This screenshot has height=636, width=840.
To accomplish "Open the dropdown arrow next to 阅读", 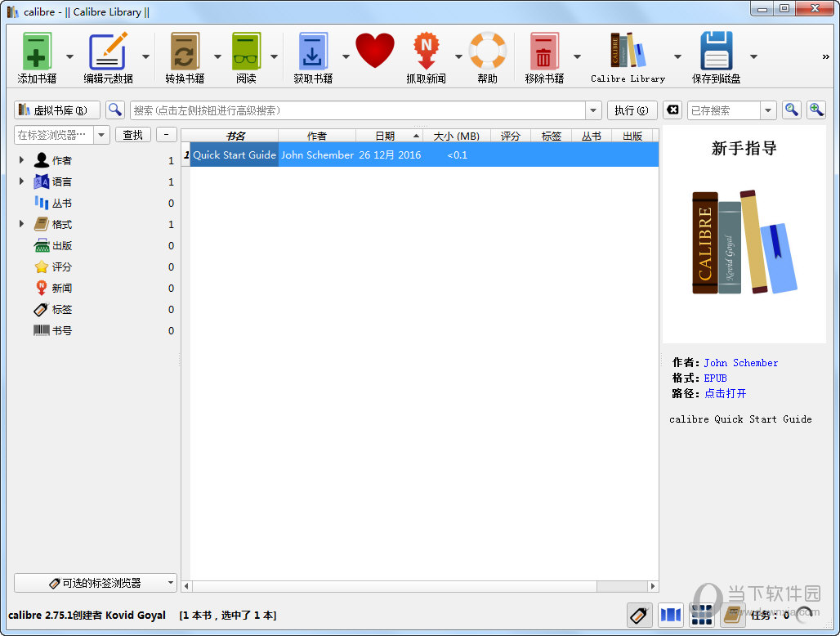I will 275,56.
